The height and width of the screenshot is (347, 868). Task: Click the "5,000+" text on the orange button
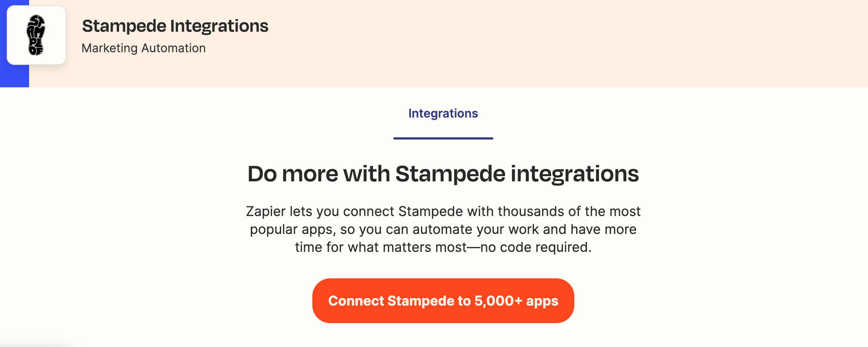tap(498, 301)
